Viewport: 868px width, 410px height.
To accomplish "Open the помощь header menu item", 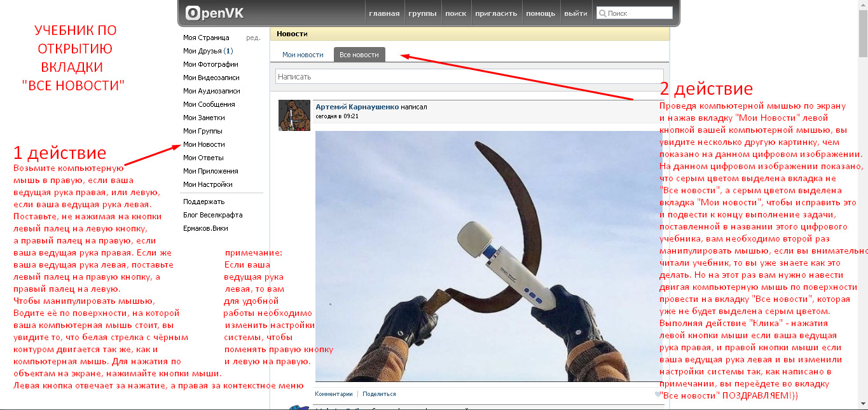I will (541, 13).
